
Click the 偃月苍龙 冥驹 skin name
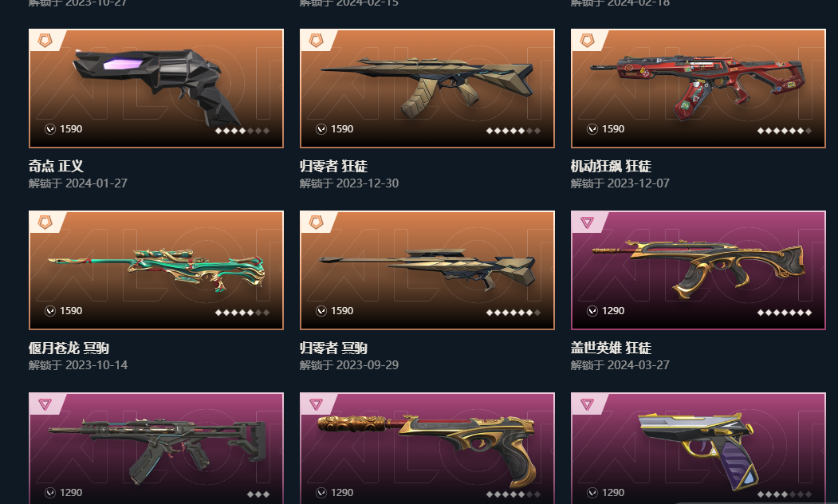pos(69,348)
